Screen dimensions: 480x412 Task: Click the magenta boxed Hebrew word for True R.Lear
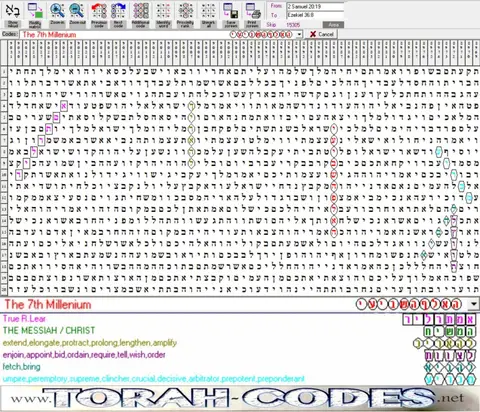(439, 320)
